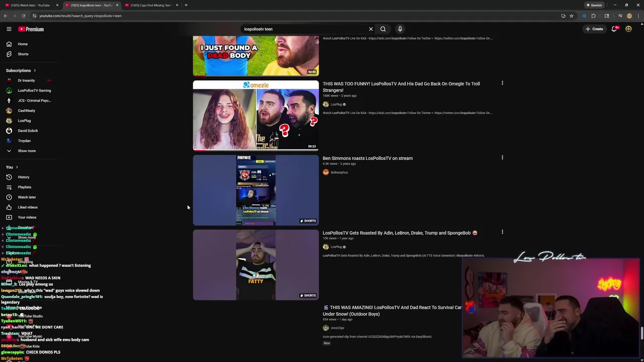Run search with the magnifier button
The width and height of the screenshot is (644, 362).
coord(383,29)
